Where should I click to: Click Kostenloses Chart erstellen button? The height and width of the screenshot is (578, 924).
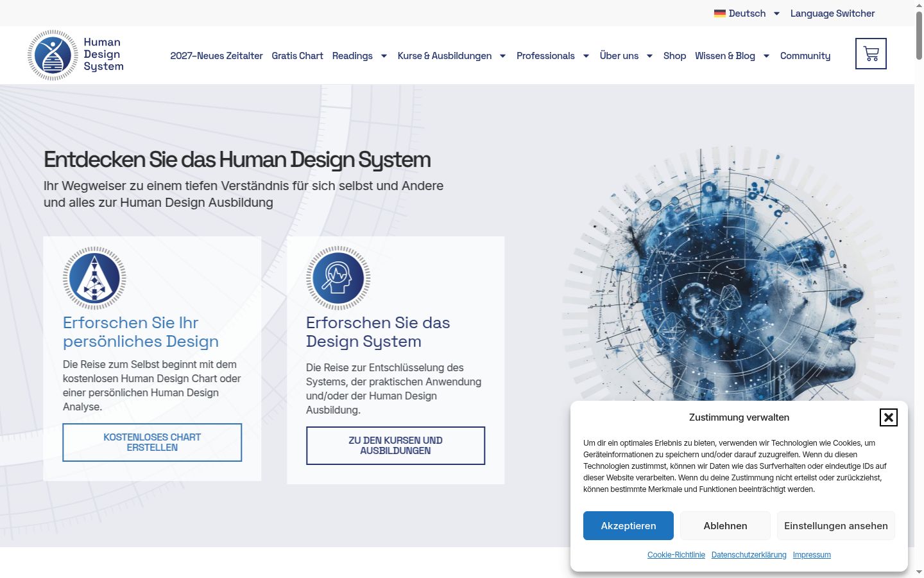point(152,442)
